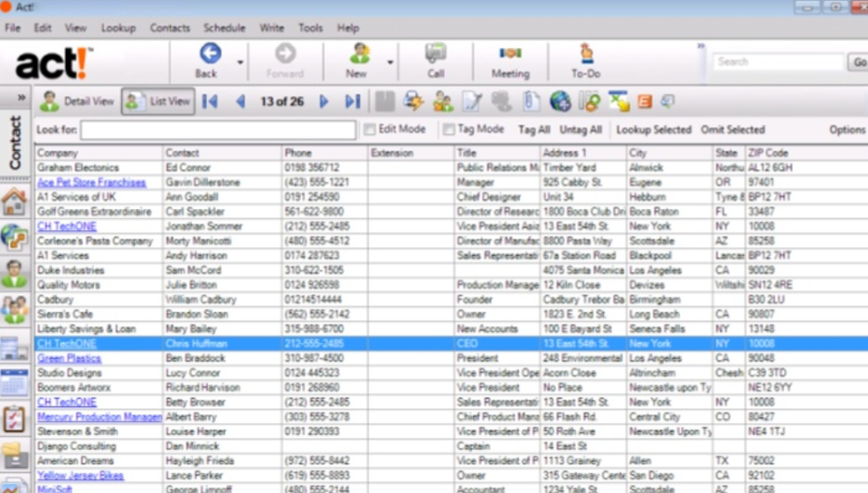Enable the Tag Mode checkbox
Image resolution: width=868 pixels, height=493 pixels.
pos(449,129)
